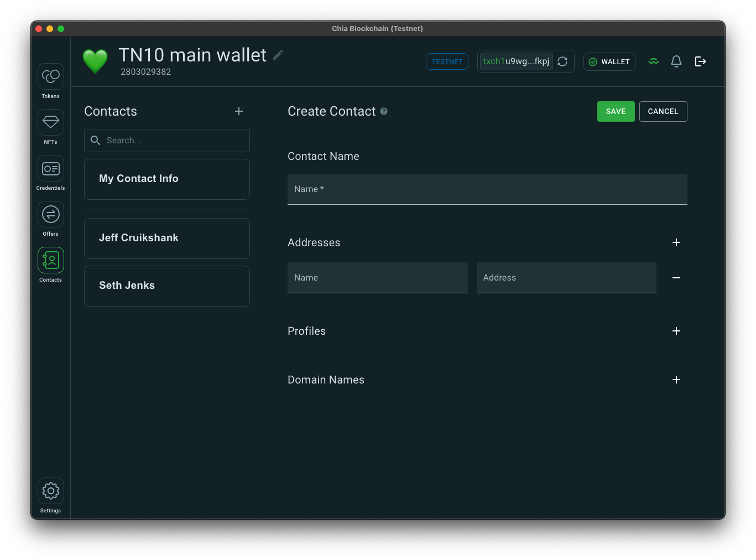Add a profile entry
Viewport: 756px width, 560px height.
[x=676, y=331]
